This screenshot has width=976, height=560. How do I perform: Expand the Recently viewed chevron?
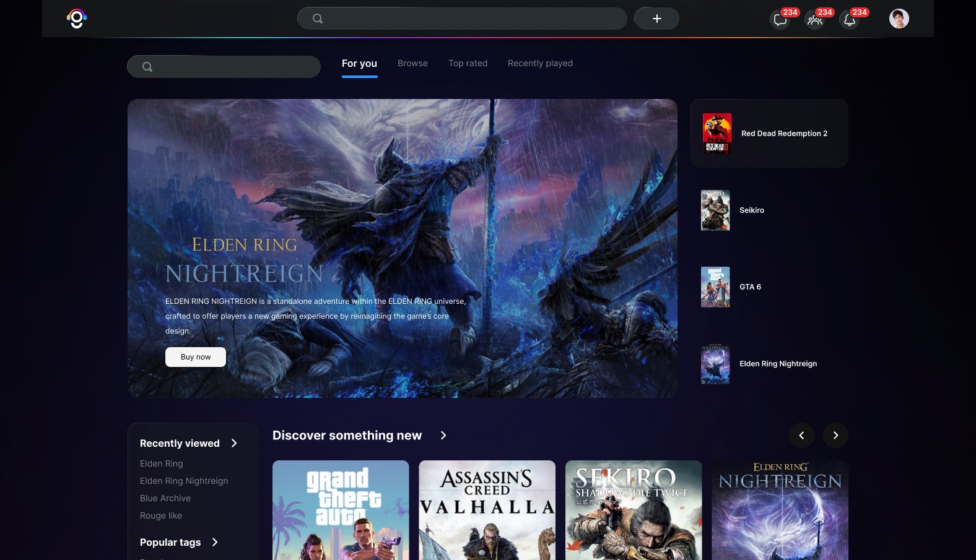[234, 443]
